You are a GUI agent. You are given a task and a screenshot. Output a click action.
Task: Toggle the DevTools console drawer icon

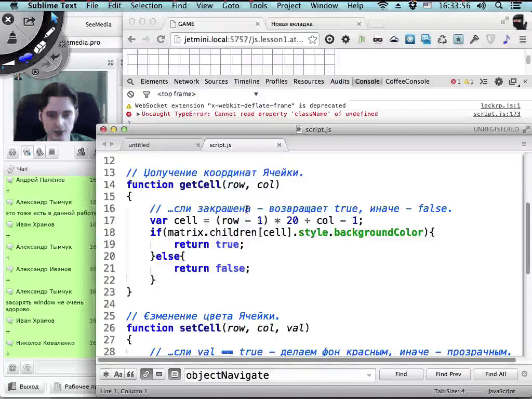(x=484, y=82)
